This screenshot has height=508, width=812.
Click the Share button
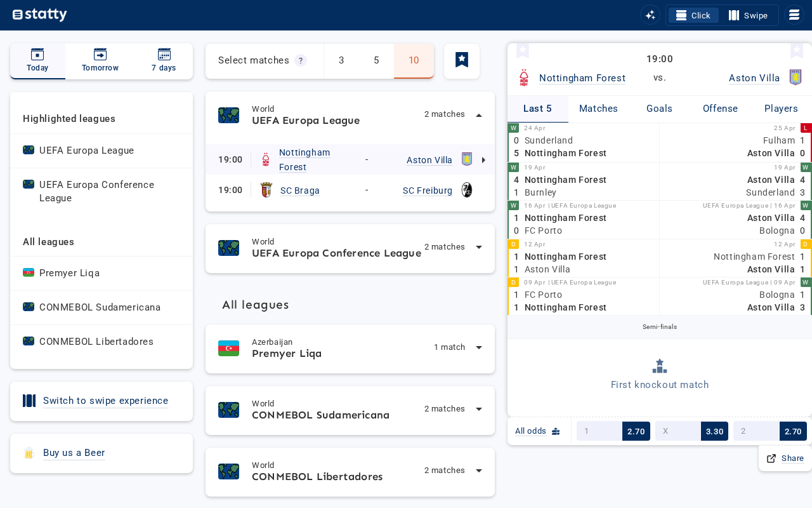point(785,458)
